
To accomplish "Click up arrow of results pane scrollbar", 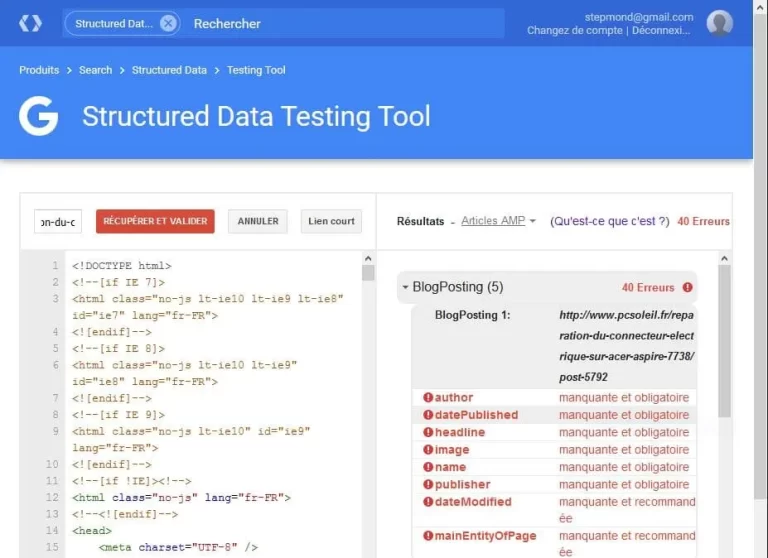I will click(x=724, y=258).
